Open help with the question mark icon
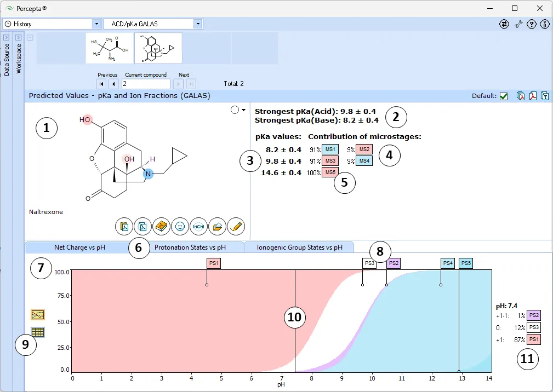The width and height of the screenshot is (553, 392). pos(532,24)
